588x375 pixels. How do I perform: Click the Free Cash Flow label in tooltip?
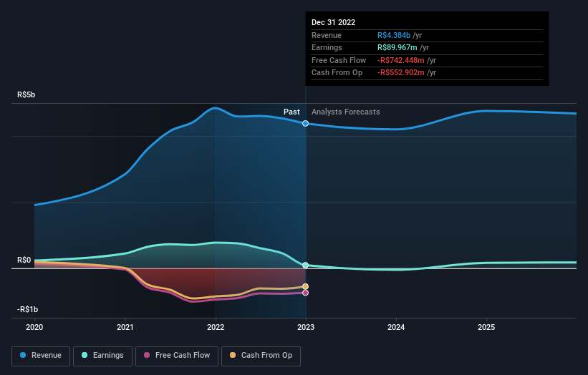[x=339, y=60]
